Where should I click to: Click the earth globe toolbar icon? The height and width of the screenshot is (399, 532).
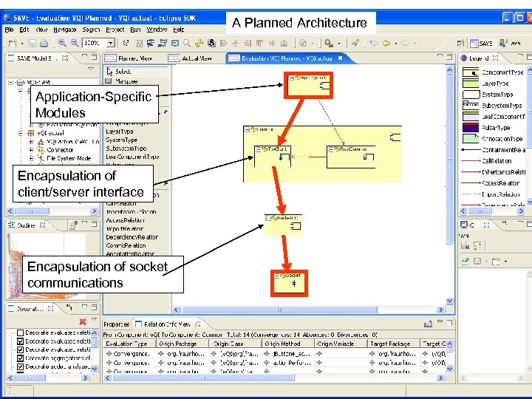[x=303, y=43]
